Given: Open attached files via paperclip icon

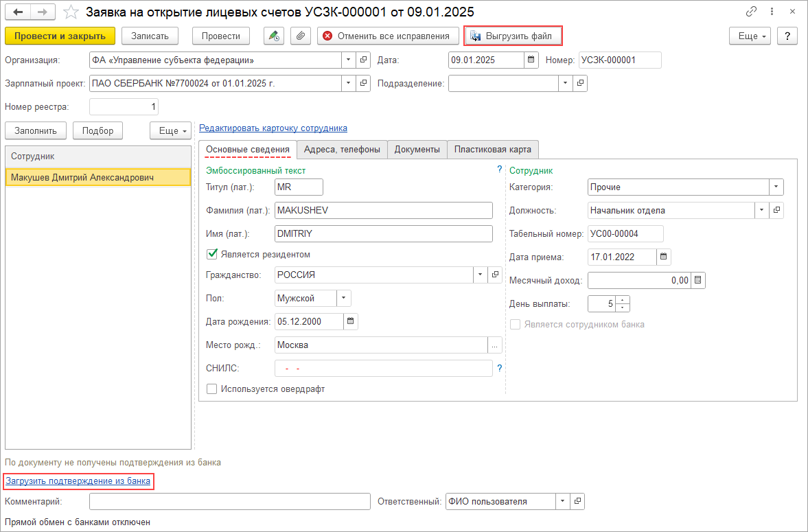Looking at the screenshot, I should coord(301,36).
